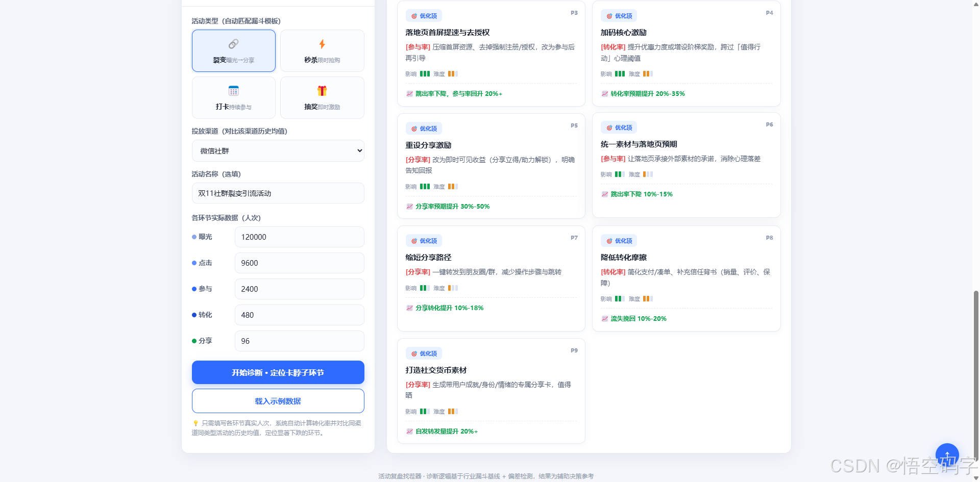980x482 pixels.
Task: Click the 优化项 badge on card P3
Action: [x=424, y=16]
